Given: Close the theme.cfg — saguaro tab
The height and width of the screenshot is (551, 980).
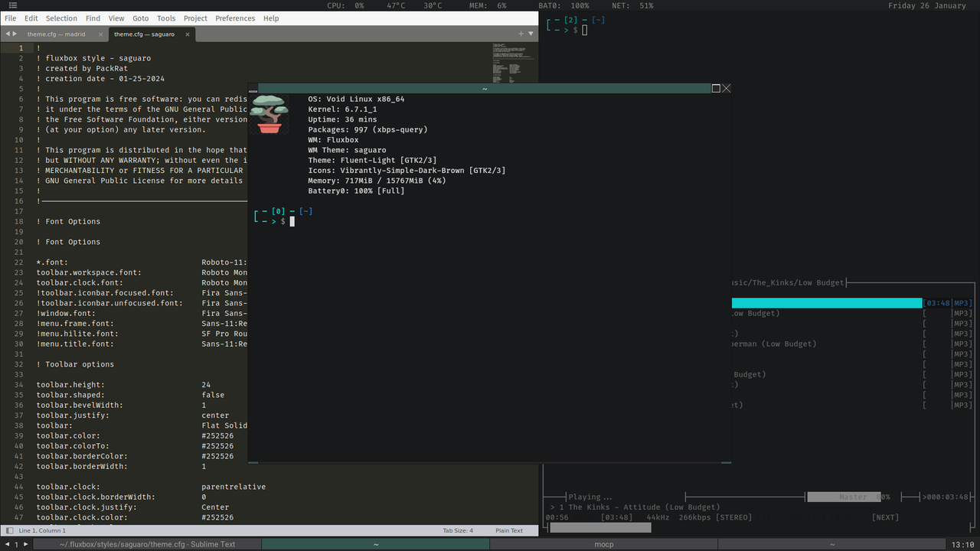Looking at the screenshot, I should pos(187,34).
